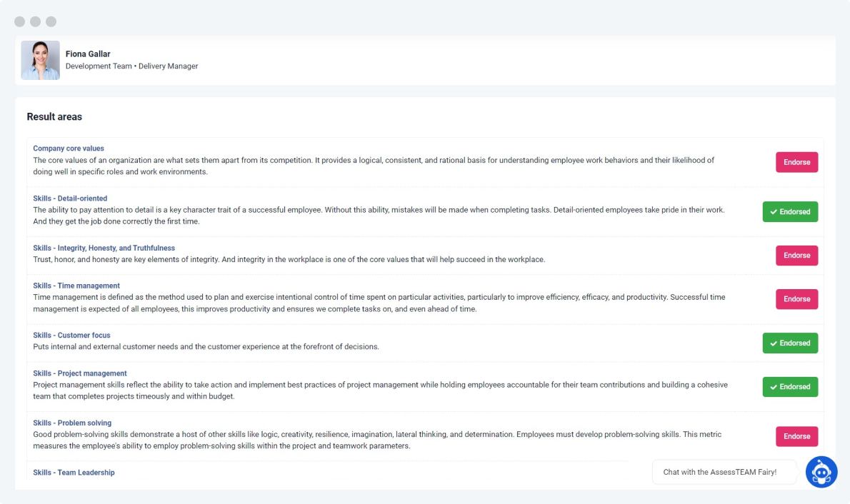Toggle the Endorsed button for Project management
Image resolution: width=850 pixels, height=504 pixels.
point(790,387)
